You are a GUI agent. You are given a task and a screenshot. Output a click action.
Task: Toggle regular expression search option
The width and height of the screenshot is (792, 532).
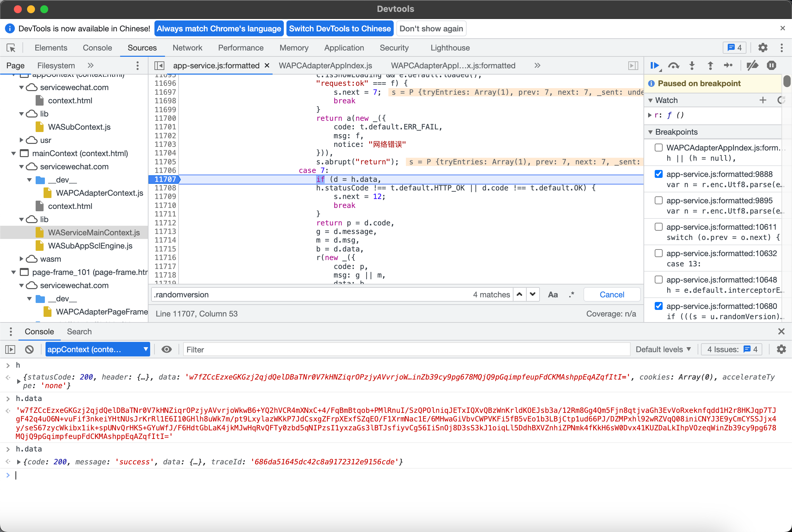click(572, 294)
